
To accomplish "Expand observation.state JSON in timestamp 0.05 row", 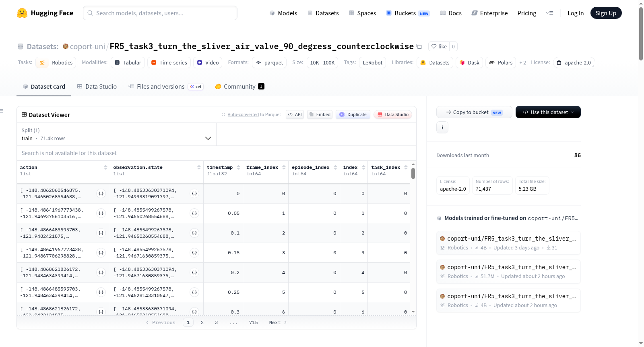I will click(x=194, y=213).
